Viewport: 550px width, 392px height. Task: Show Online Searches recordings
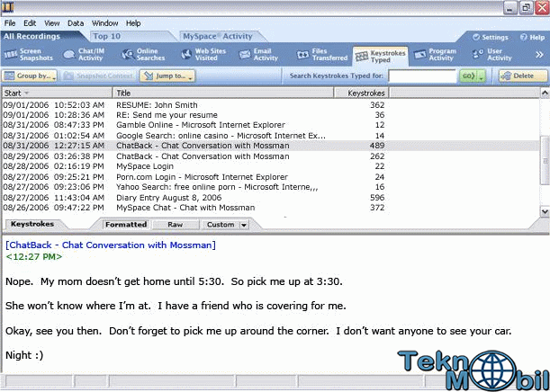point(143,55)
